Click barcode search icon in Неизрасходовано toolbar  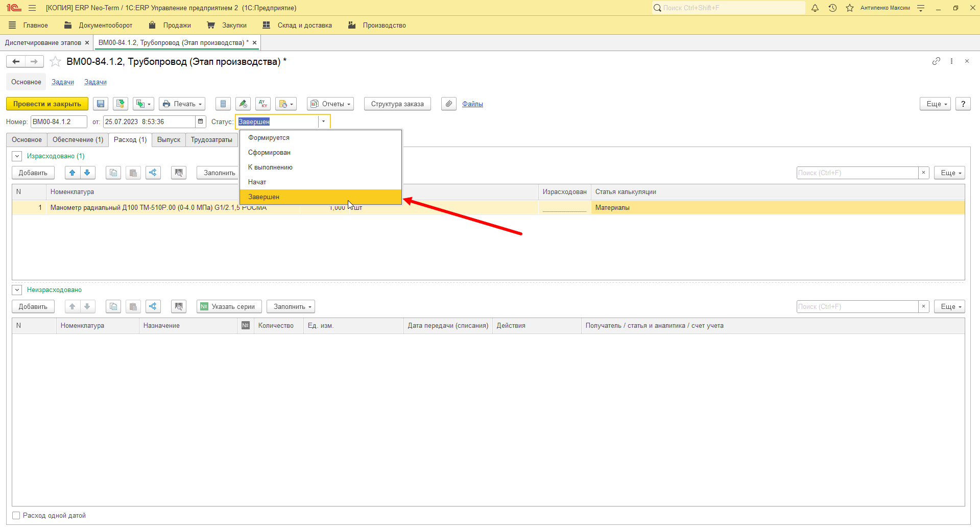point(179,306)
